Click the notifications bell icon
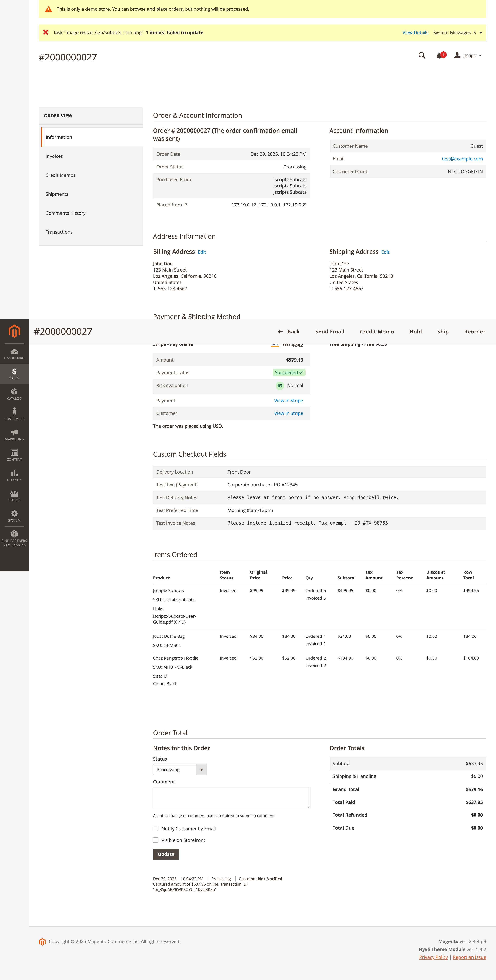Screen dimensions: 496x980 point(439,55)
